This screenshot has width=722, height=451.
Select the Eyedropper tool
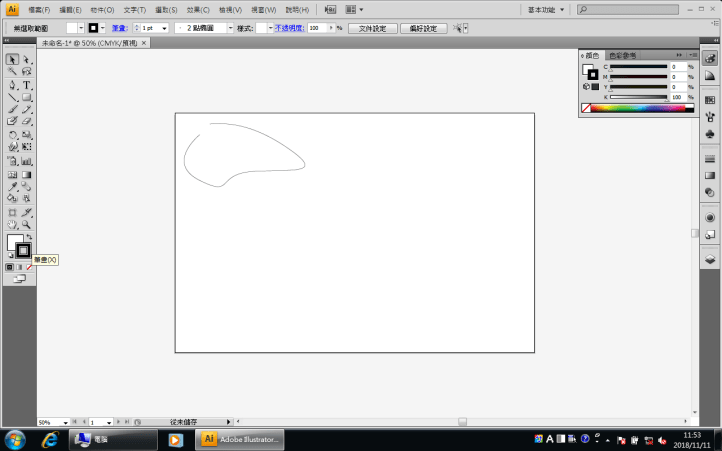(13, 187)
